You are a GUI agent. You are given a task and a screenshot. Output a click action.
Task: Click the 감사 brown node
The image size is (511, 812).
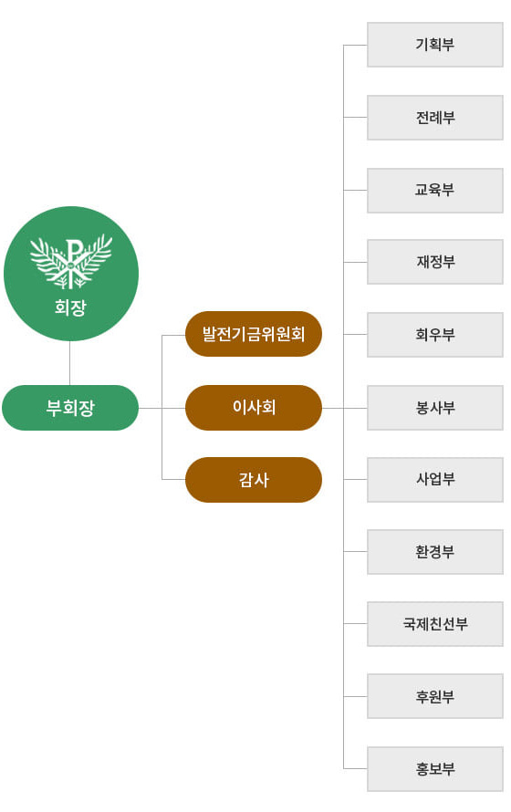[254, 480]
